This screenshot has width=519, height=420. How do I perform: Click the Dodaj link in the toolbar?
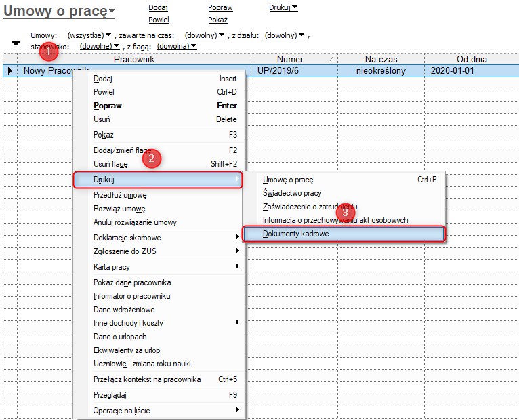[158, 8]
